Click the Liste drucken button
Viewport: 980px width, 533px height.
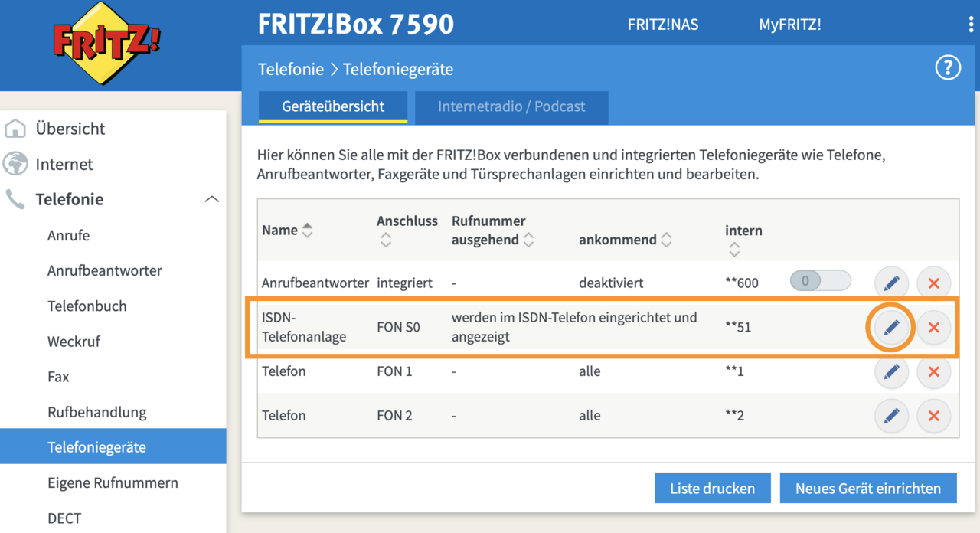pos(712,488)
